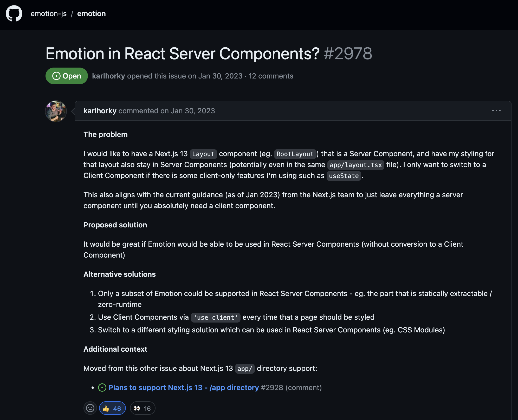Toggle the thumbs up reaction 46
The width and height of the screenshot is (518, 420).
[x=112, y=408]
